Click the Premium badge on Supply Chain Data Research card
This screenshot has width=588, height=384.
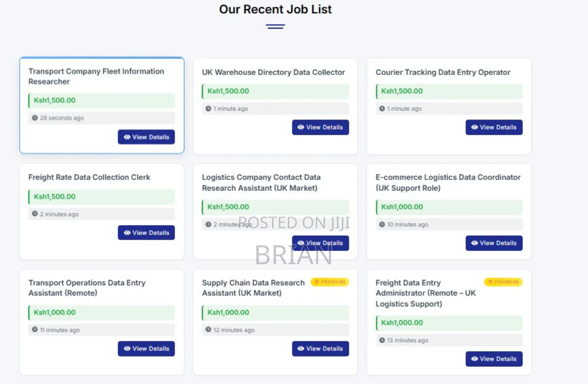[x=330, y=282]
